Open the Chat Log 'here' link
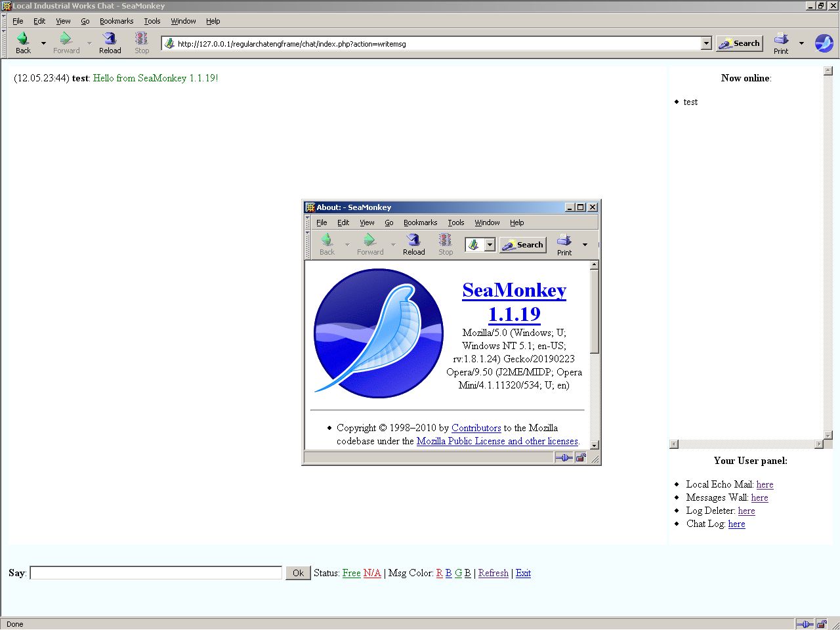This screenshot has height=630, width=840. (736, 524)
